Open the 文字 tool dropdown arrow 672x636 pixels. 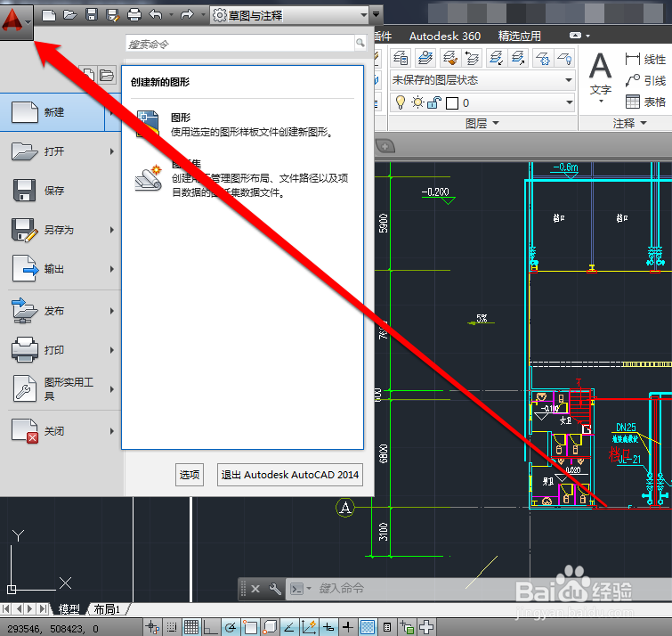pyautogui.click(x=601, y=102)
